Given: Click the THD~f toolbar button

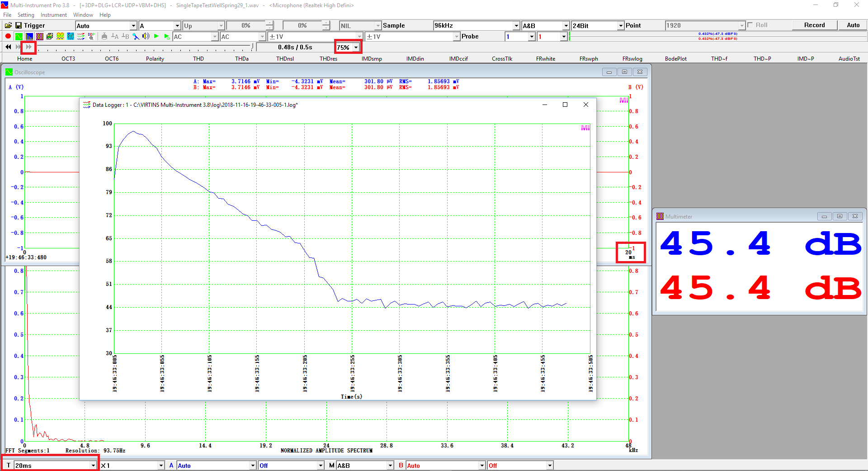Looking at the screenshot, I should click(719, 58).
